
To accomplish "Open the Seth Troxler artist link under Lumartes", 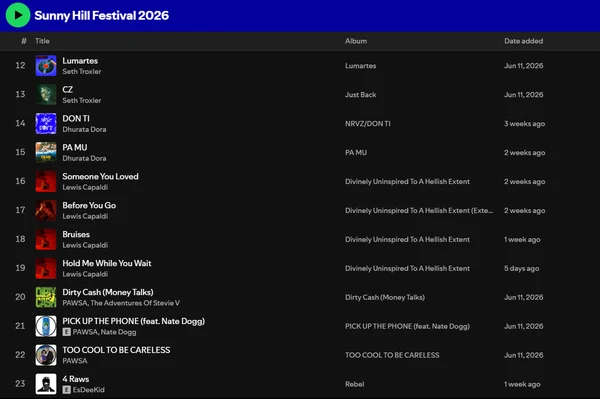I will pyautogui.click(x=82, y=72).
